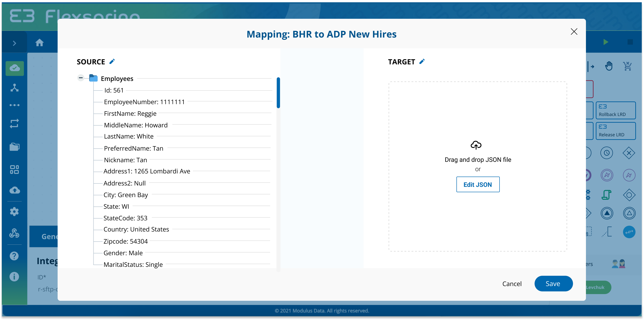Select LastName: White field
The height and width of the screenshot is (320, 644).
(128, 136)
